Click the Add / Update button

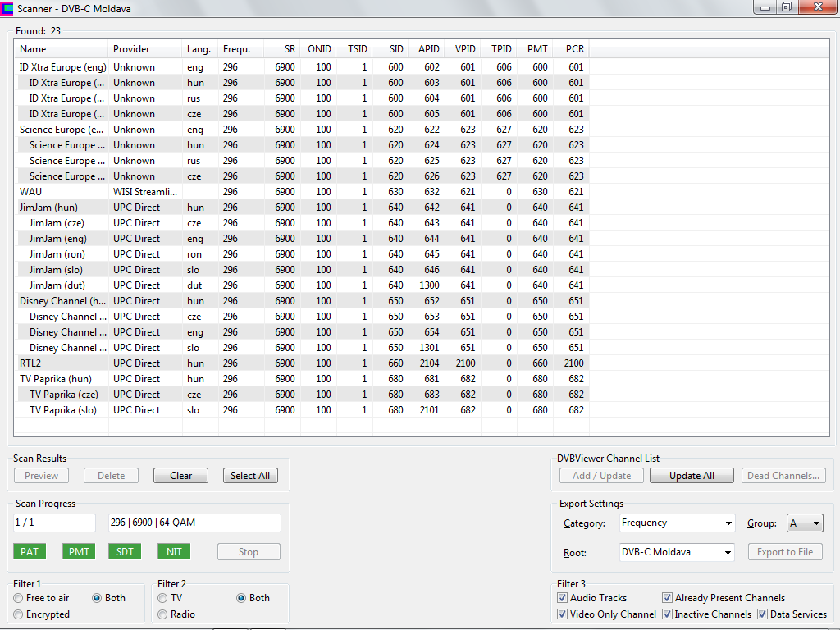tap(601, 476)
